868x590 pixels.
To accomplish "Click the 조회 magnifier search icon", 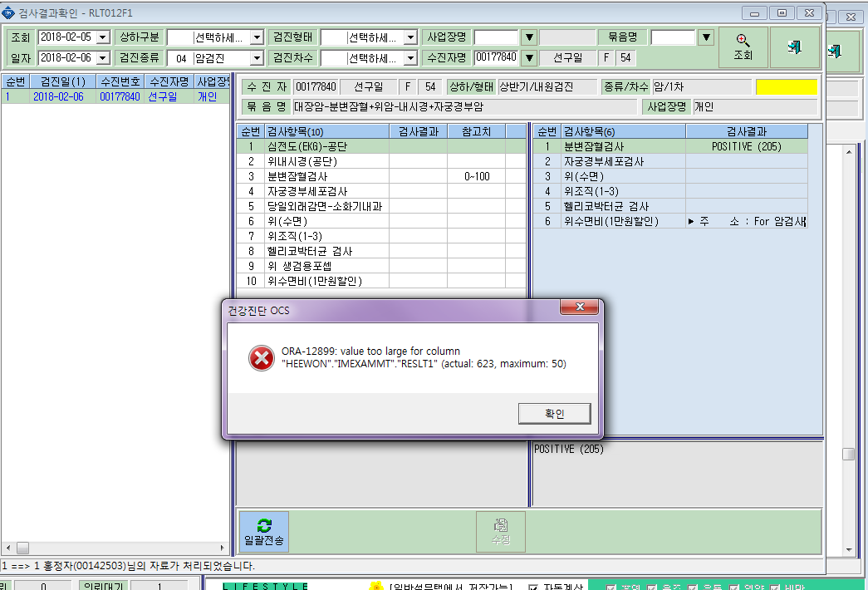I will [x=743, y=40].
